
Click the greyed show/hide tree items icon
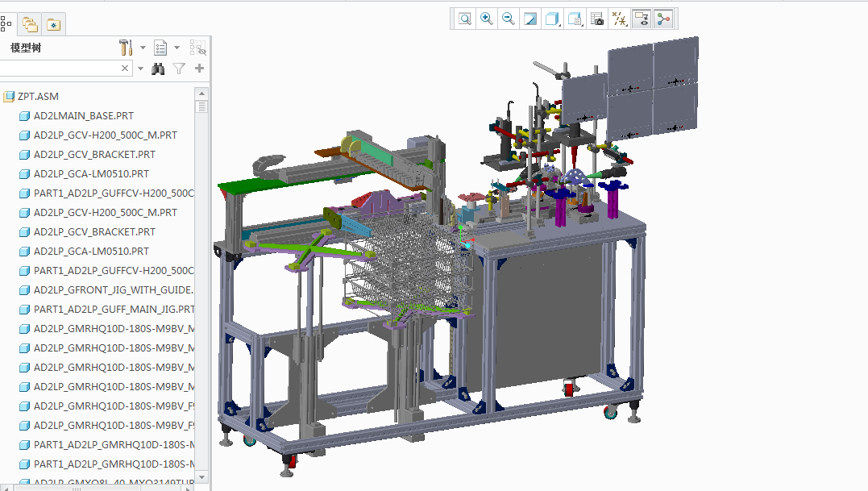click(x=197, y=48)
